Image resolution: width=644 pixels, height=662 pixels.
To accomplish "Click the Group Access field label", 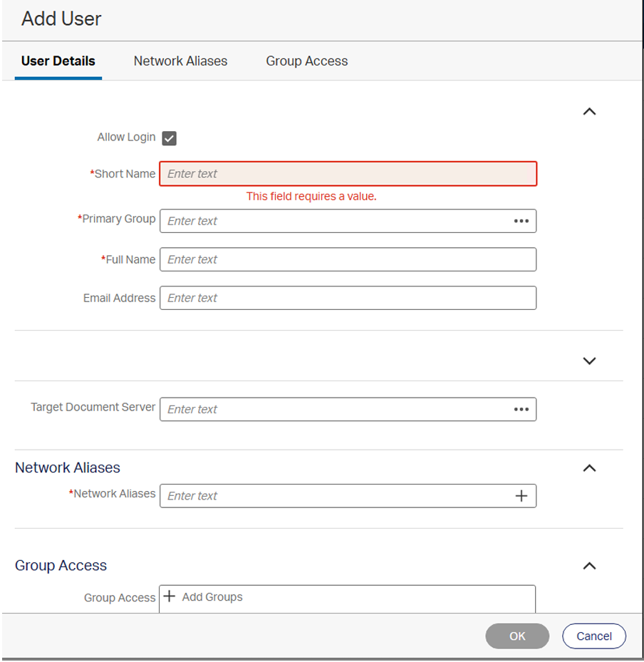I will coord(120,597).
